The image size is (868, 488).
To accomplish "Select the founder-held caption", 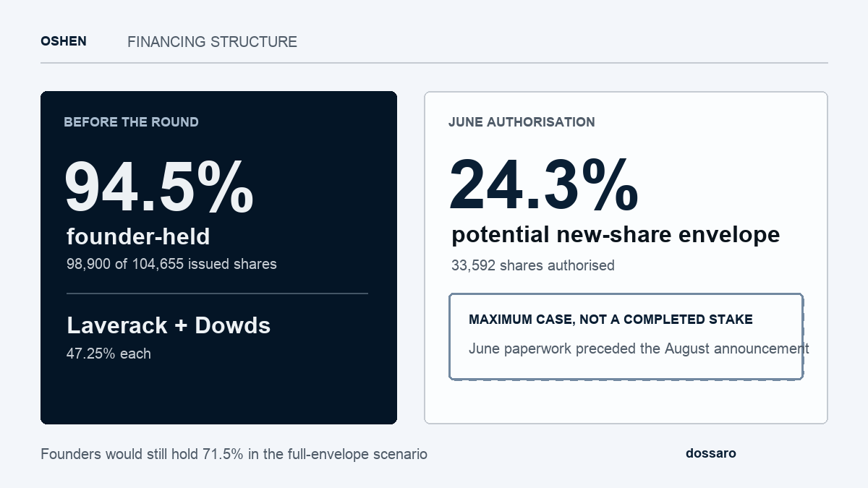I will coord(138,236).
